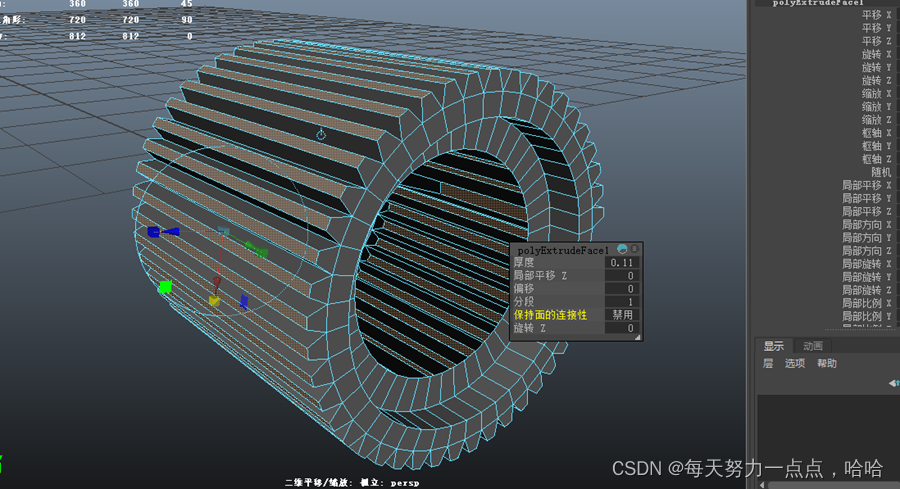This screenshot has height=489, width=900.
Task: Select 平移 Y channel label
Action: tap(877, 28)
